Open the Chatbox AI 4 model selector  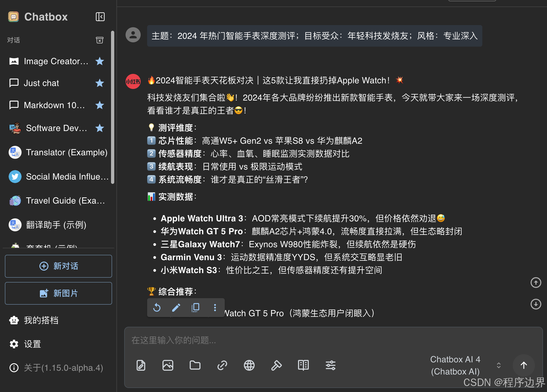click(x=455, y=365)
